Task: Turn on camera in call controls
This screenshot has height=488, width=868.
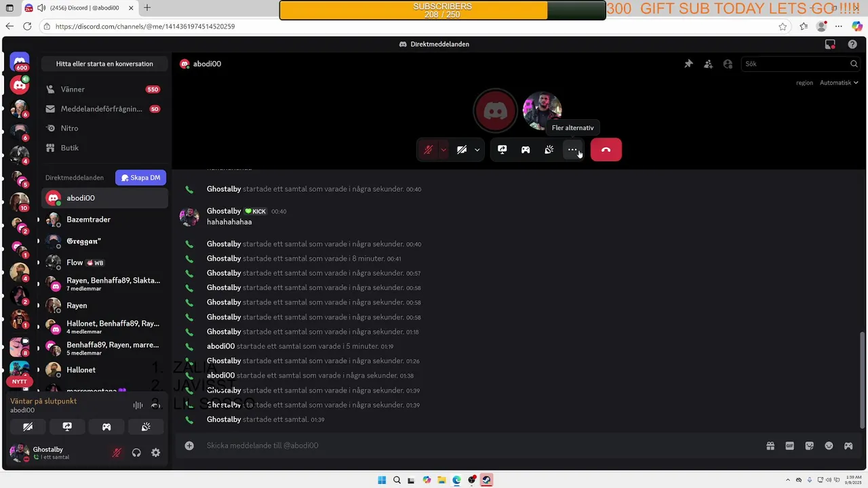Action: pyautogui.click(x=462, y=150)
